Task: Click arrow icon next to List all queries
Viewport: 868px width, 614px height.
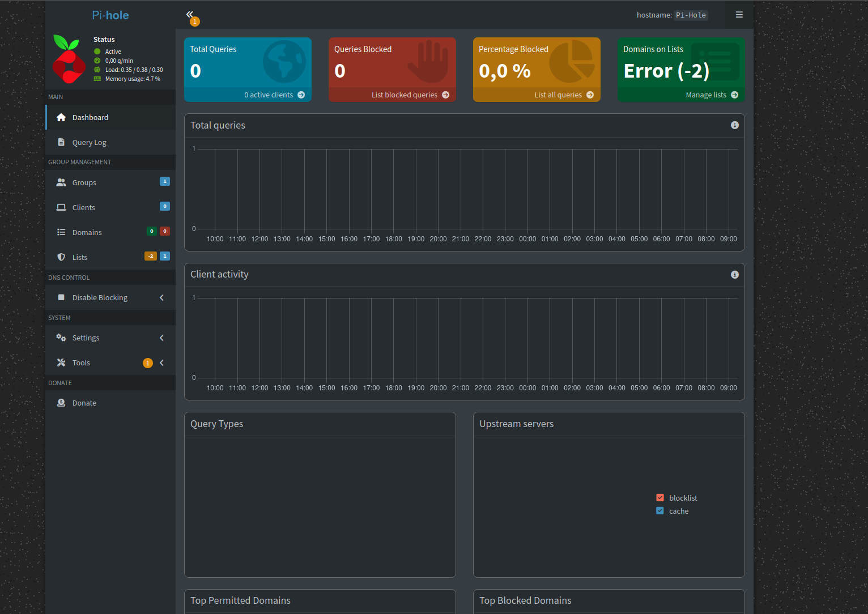Action: point(590,95)
